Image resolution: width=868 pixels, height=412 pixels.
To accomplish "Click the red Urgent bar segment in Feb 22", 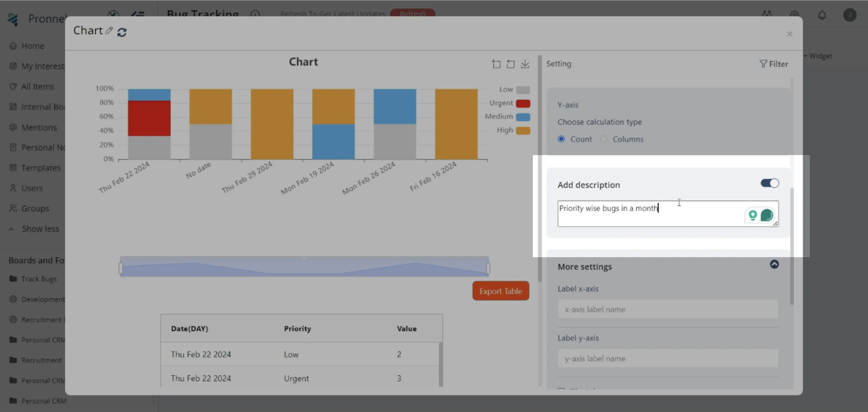I will [149, 118].
